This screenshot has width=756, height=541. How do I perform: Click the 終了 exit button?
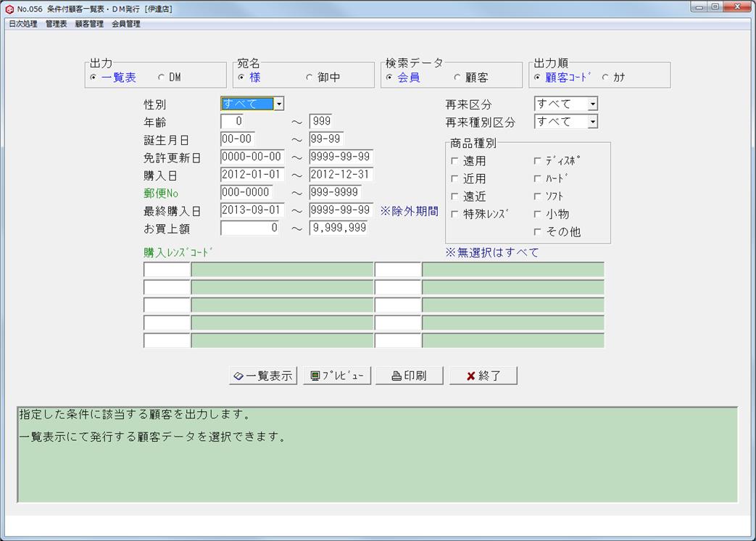coord(483,376)
